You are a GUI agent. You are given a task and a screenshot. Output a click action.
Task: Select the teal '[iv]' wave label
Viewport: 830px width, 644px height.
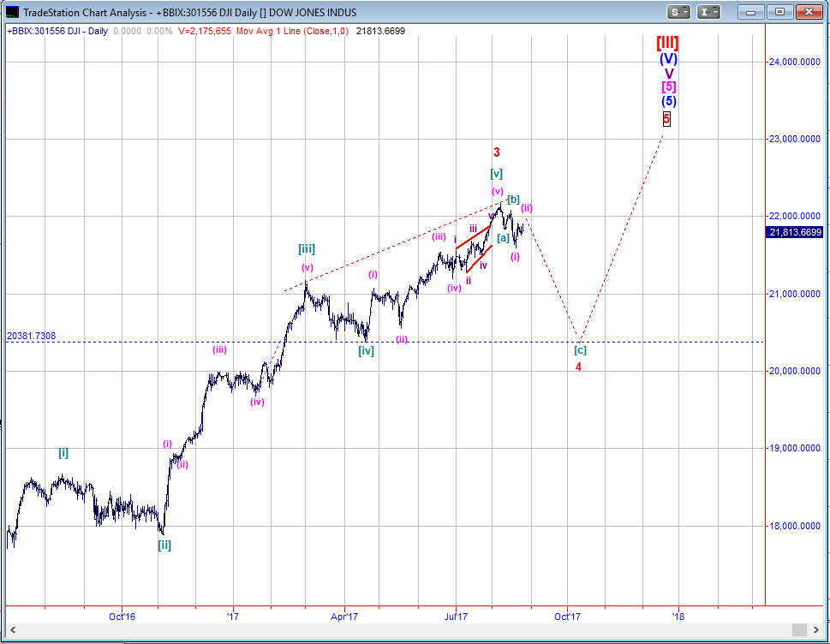coord(366,350)
